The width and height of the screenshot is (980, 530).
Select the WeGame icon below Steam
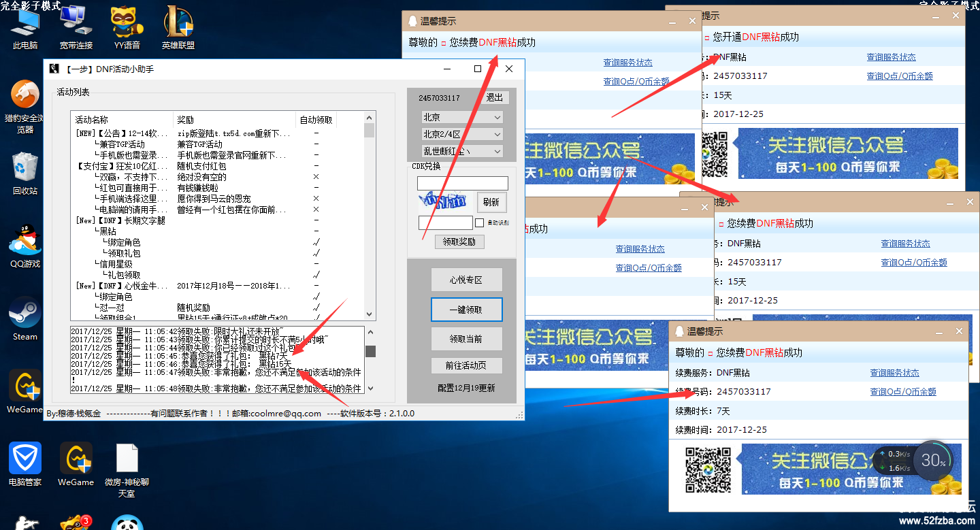[25, 392]
